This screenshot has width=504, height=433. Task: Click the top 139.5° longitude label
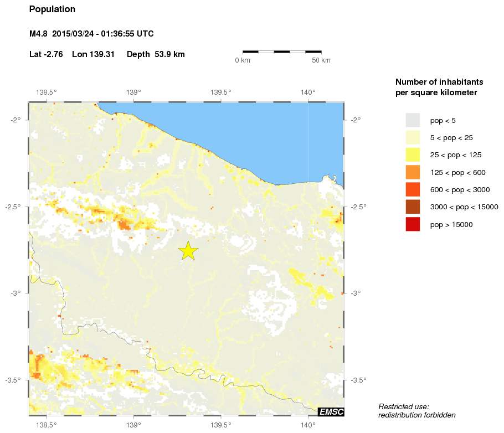(221, 92)
